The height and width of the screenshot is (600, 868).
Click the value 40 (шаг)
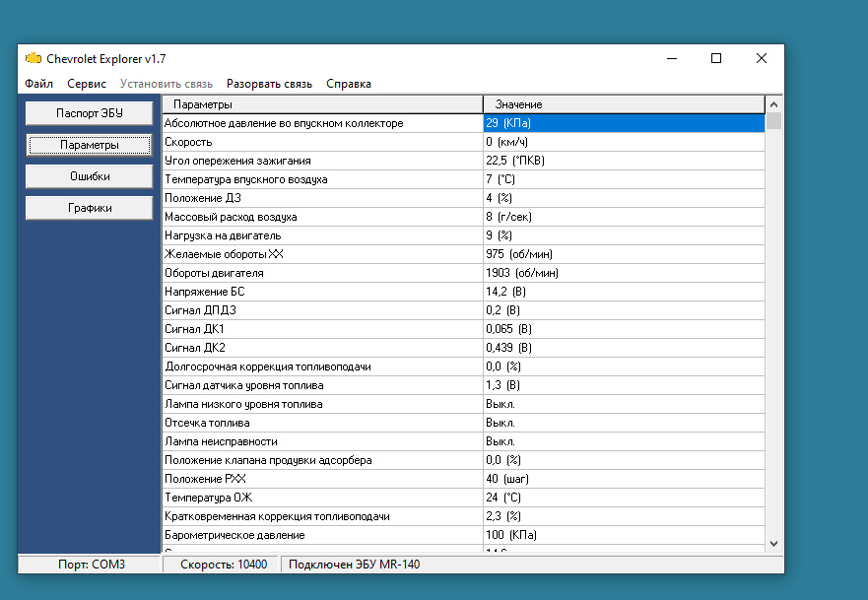point(624,479)
